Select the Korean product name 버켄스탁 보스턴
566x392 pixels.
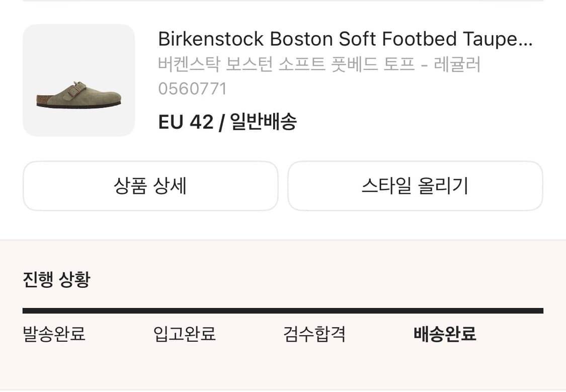point(320,64)
